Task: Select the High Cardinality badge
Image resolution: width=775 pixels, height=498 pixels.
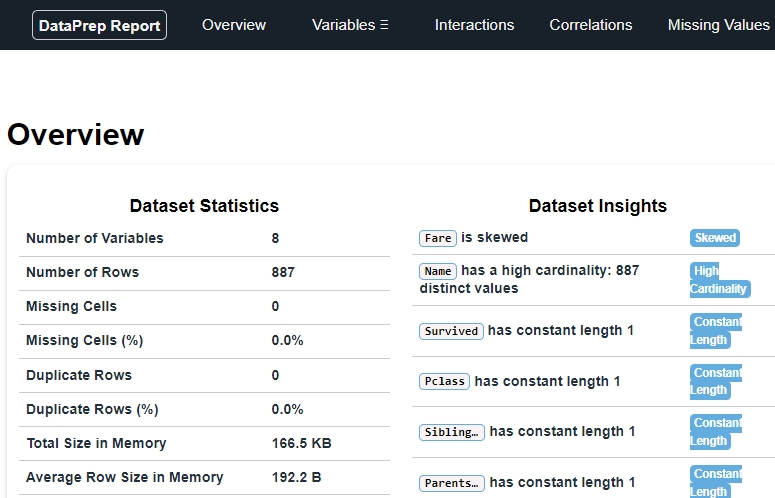Action: coord(720,280)
